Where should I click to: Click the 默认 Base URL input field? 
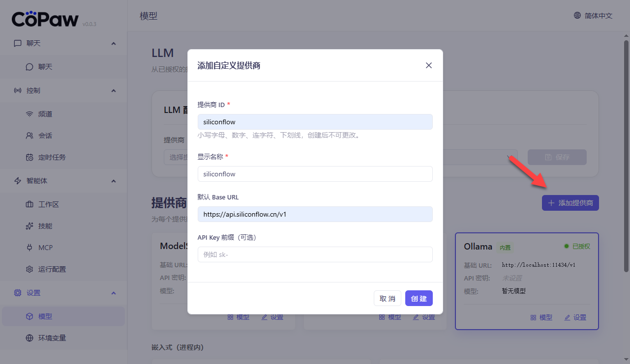(315, 214)
